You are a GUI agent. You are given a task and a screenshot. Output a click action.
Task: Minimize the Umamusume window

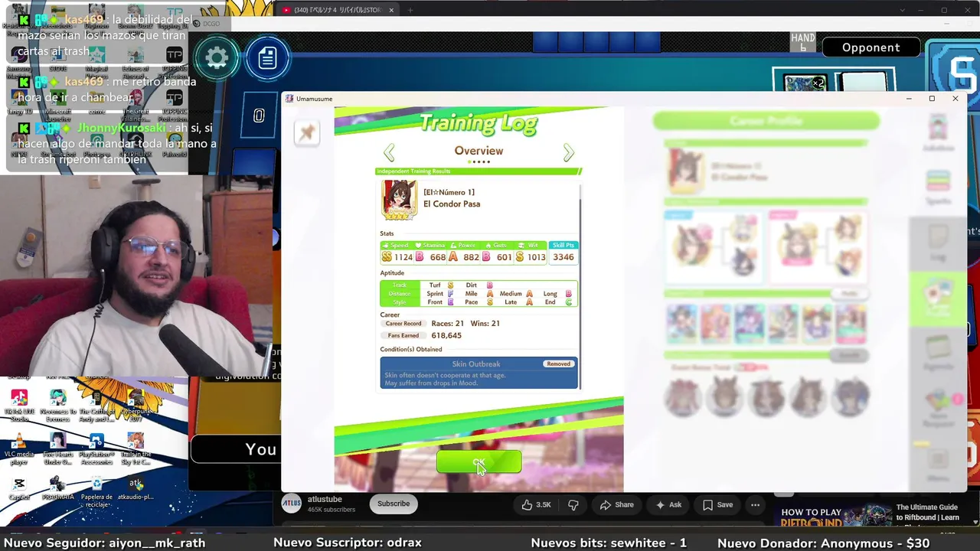(x=909, y=99)
